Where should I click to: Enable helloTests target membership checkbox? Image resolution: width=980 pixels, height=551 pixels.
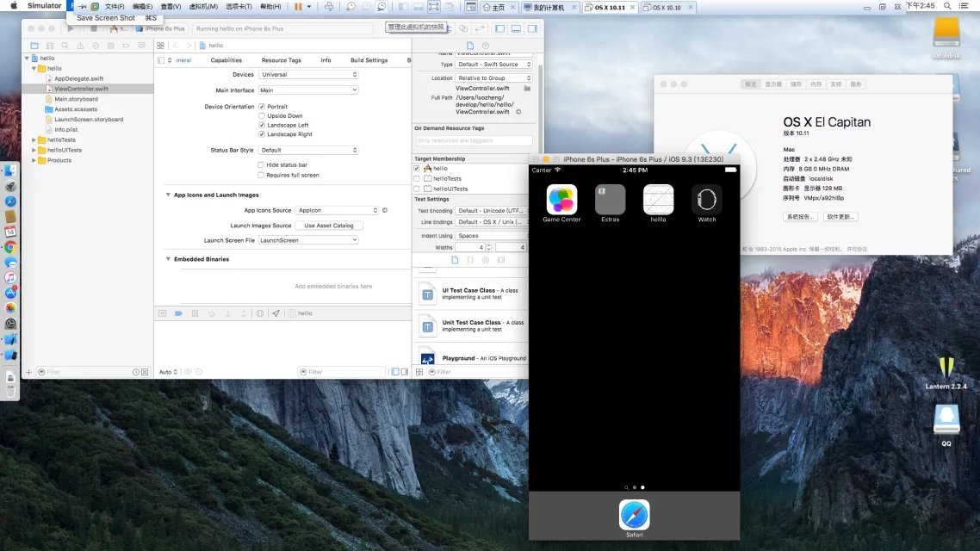click(x=417, y=179)
